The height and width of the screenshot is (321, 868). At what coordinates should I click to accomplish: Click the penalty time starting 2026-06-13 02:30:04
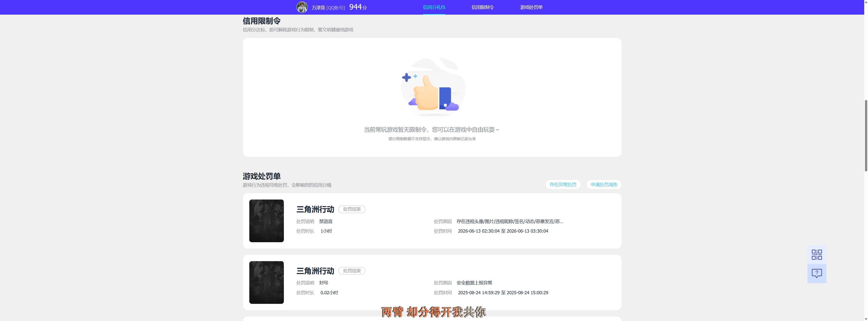point(503,231)
